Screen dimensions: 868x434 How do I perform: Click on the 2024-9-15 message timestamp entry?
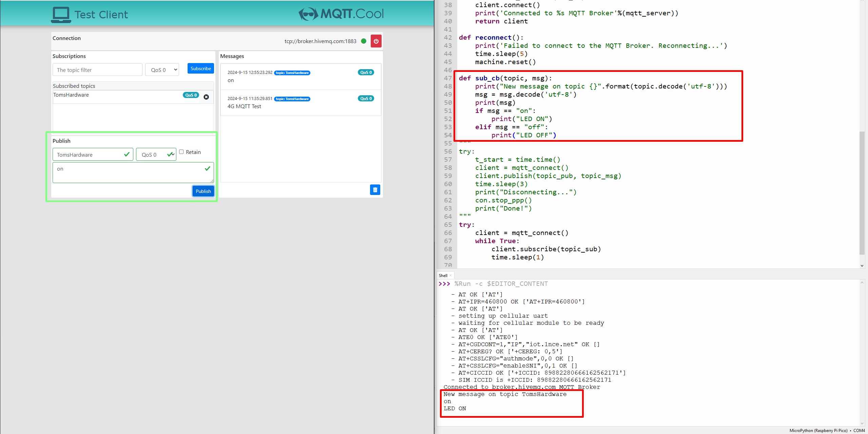[x=250, y=72]
